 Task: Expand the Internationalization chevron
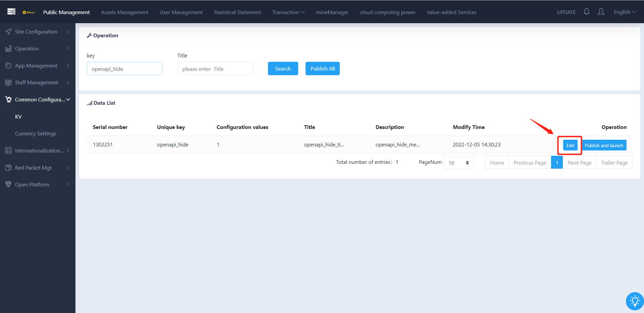(68, 150)
